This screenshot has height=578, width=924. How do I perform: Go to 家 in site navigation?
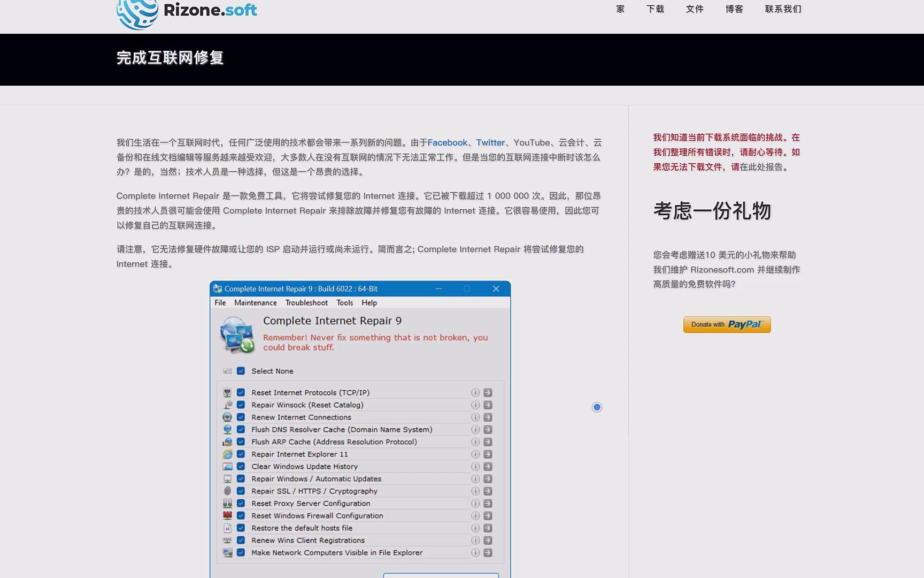pos(620,9)
